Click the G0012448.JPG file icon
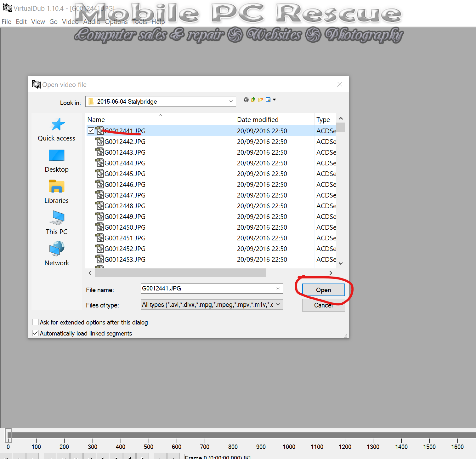This screenshot has width=476, height=459. pyautogui.click(x=99, y=206)
